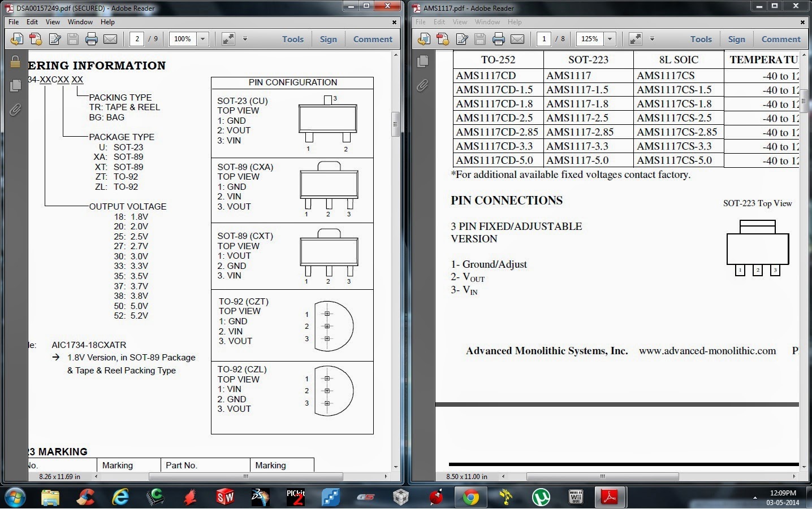Screen dimensions: 812x509
Task: Click scroll up arrow in AMS1117 window
Action: 804,55
